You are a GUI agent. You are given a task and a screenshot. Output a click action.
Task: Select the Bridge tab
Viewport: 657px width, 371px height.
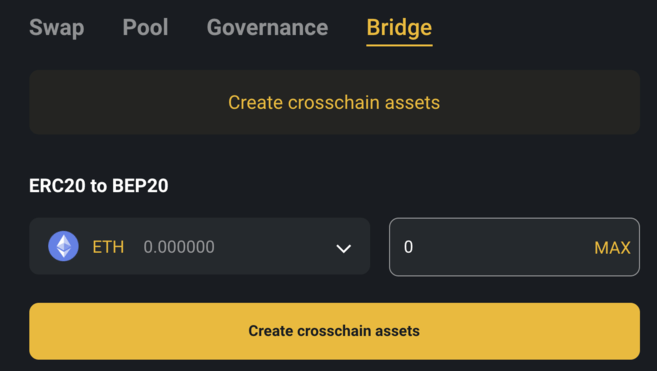click(x=399, y=28)
